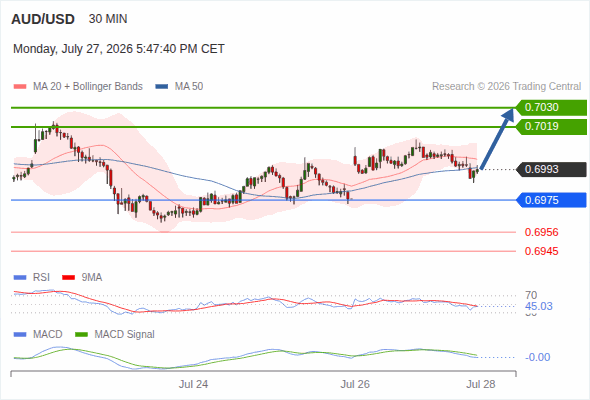This screenshot has height=400, width=590.
Task: Click the MA 20 + Bollinger Bands red swatch
Action: point(20,87)
